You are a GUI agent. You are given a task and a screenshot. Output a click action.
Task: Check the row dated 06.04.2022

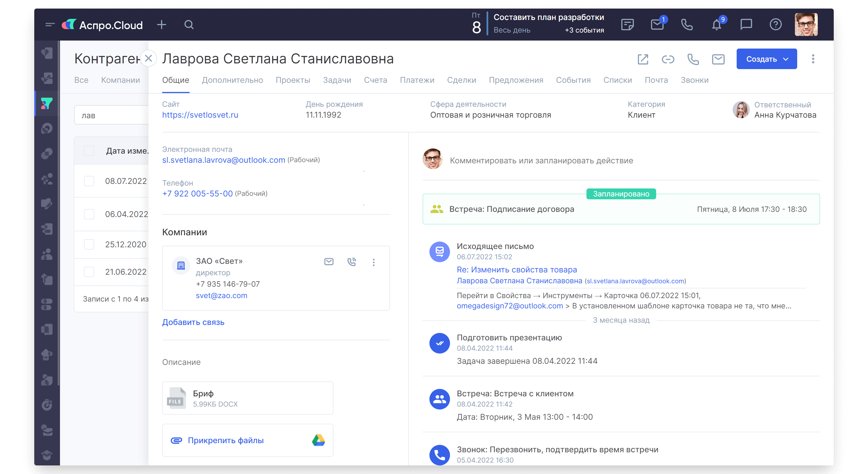click(89, 214)
